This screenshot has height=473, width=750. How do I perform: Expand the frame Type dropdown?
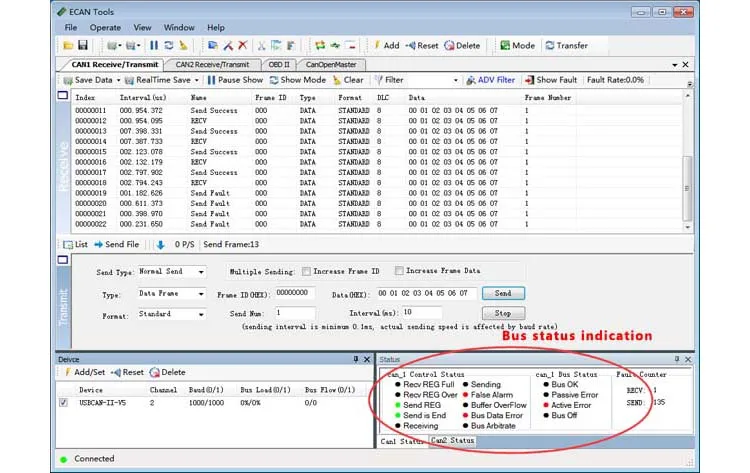[200, 295]
